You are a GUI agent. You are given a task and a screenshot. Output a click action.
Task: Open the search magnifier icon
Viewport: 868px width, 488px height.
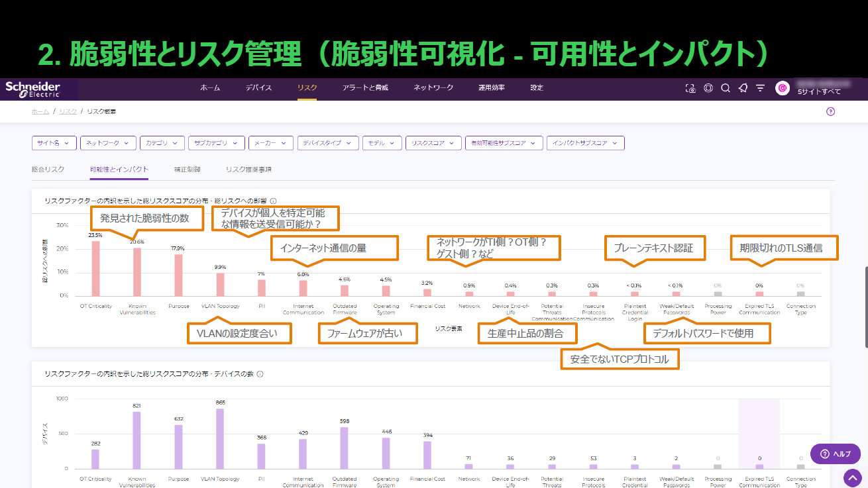[x=726, y=88]
